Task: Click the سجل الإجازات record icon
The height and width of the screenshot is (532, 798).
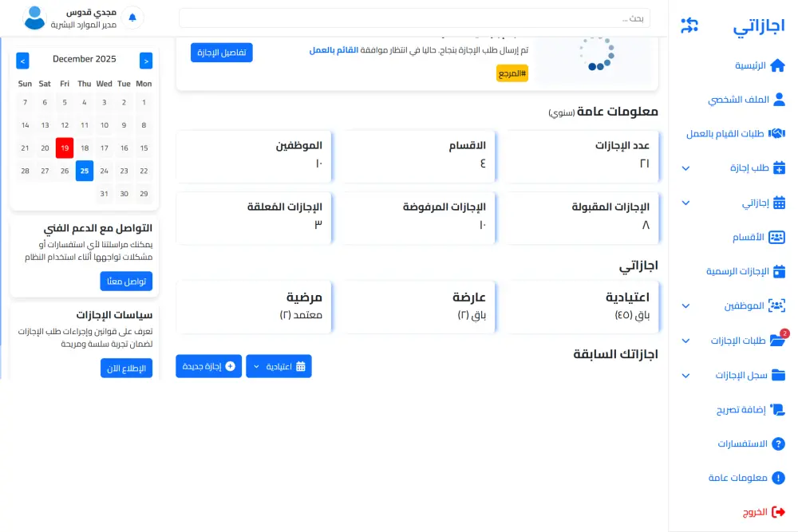Action: 778,375
